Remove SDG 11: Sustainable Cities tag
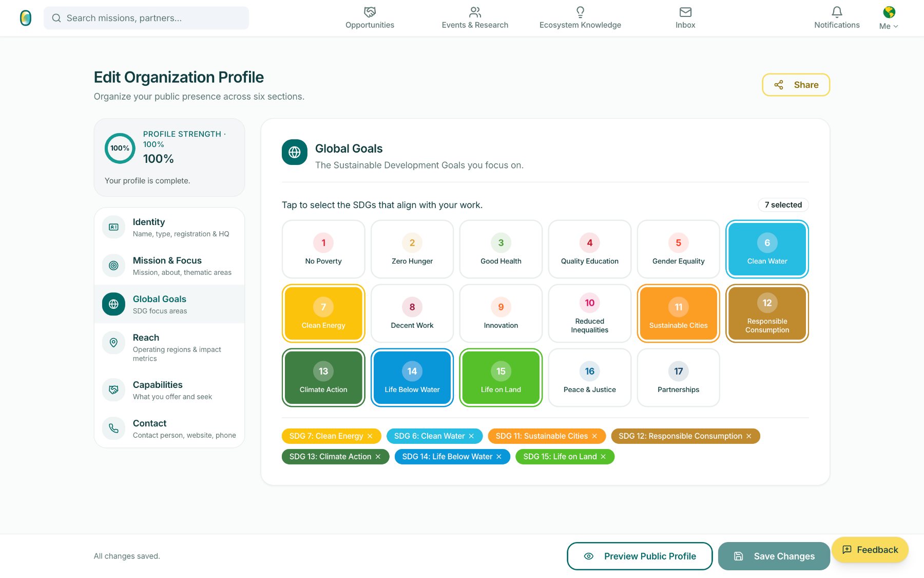 pos(594,436)
